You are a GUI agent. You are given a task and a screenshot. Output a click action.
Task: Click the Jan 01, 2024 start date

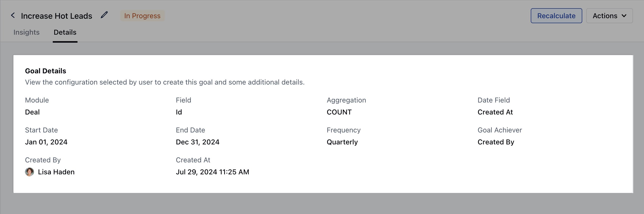click(46, 142)
